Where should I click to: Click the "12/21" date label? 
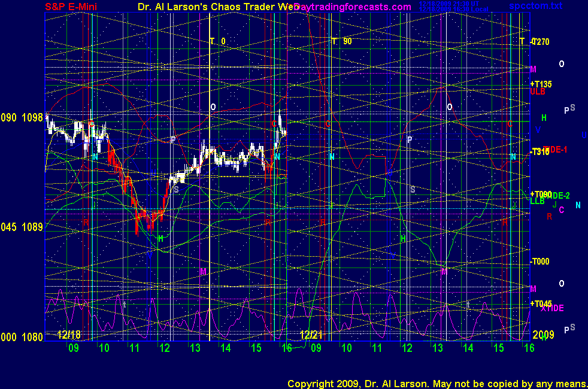click(311, 335)
